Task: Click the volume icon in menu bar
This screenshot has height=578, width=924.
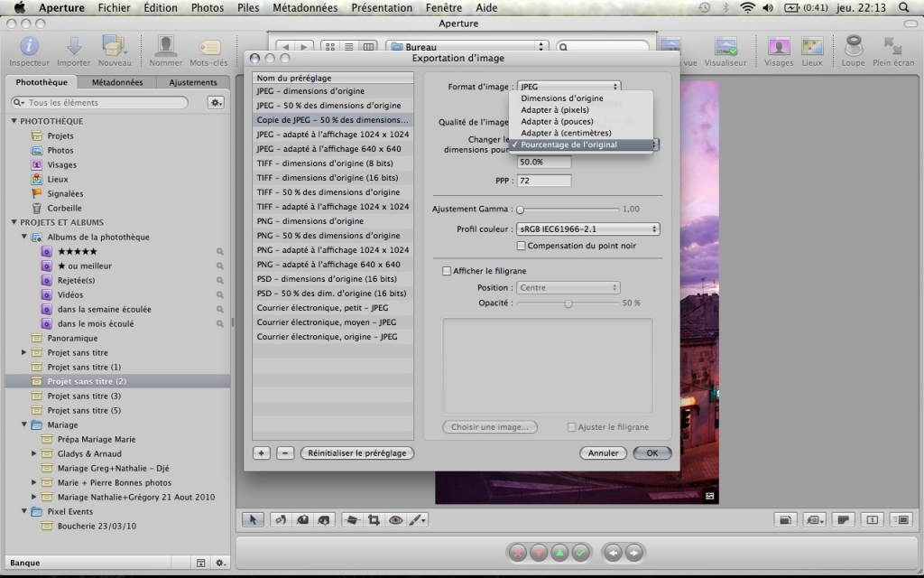Action: [x=767, y=7]
